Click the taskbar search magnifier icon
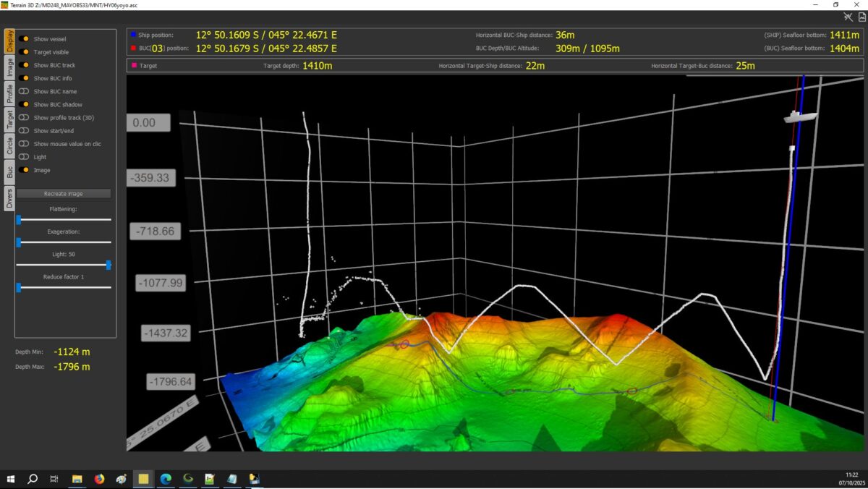 coord(33,479)
